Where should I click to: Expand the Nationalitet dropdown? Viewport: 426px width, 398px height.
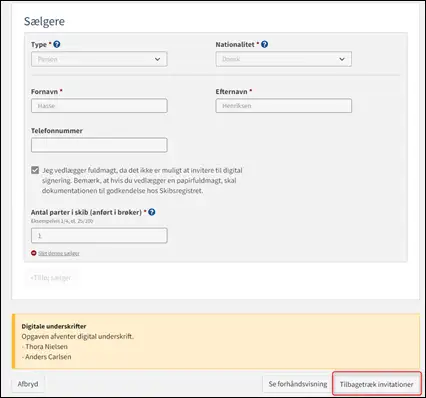(x=284, y=59)
